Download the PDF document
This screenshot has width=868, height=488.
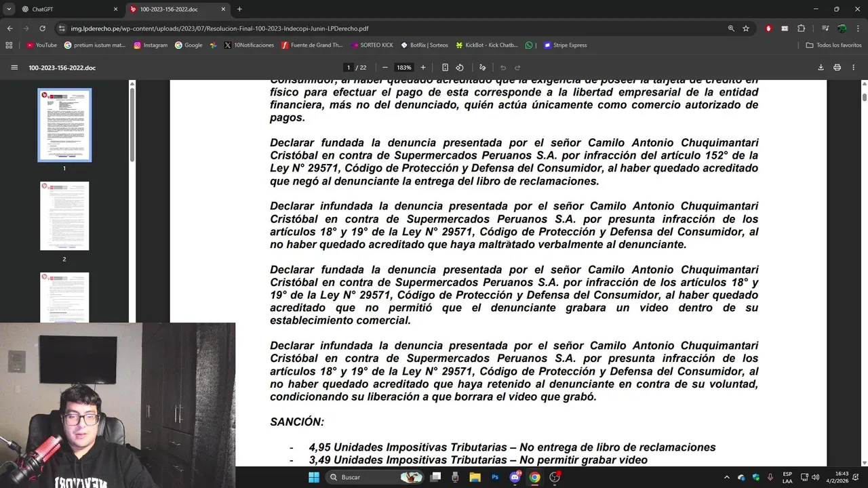[x=821, y=68]
